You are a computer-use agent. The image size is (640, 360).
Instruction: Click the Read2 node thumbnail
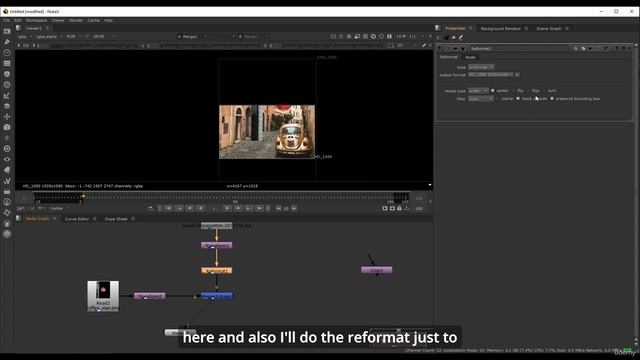point(103,296)
